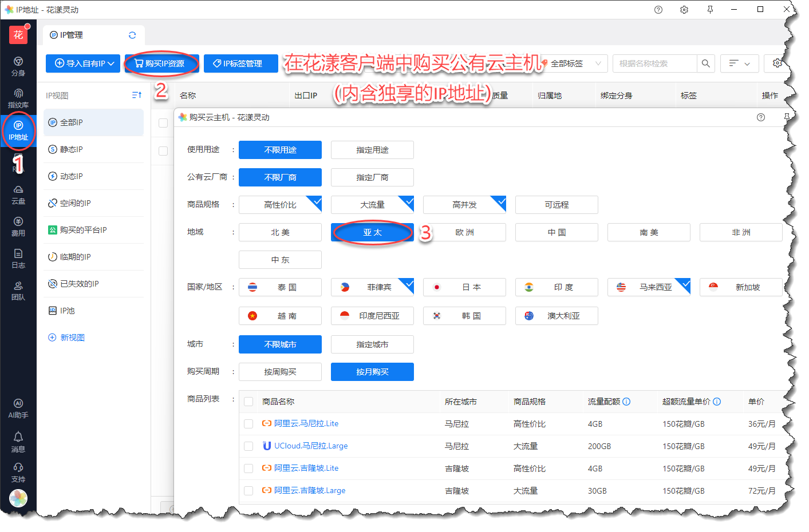The height and width of the screenshot is (532, 809).
Task: Select 指定厂商 vendor option
Action: pos(372,177)
